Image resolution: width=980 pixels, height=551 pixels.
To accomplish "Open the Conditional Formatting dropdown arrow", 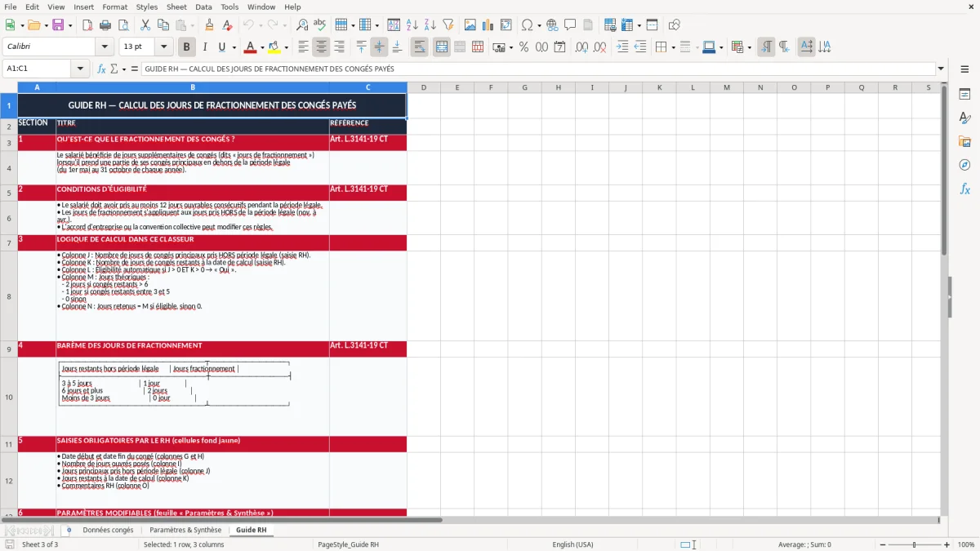I will (x=749, y=47).
